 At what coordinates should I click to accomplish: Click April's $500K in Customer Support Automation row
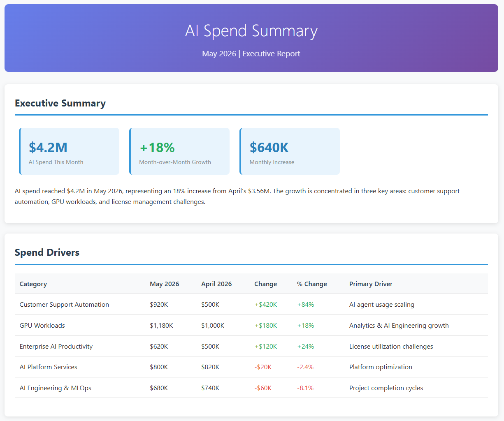coord(210,305)
